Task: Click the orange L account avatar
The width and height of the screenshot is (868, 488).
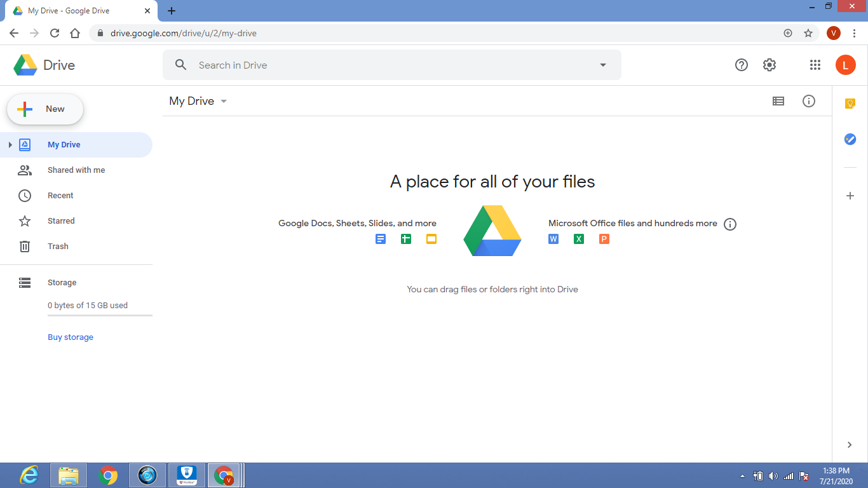Action: pyautogui.click(x=846, y=65)
